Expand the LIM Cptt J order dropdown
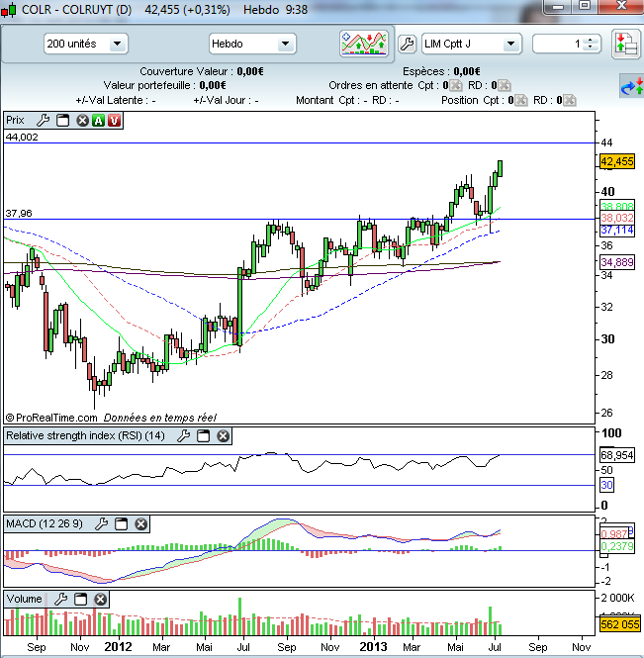The image size is (644, 658). [510, 44]
